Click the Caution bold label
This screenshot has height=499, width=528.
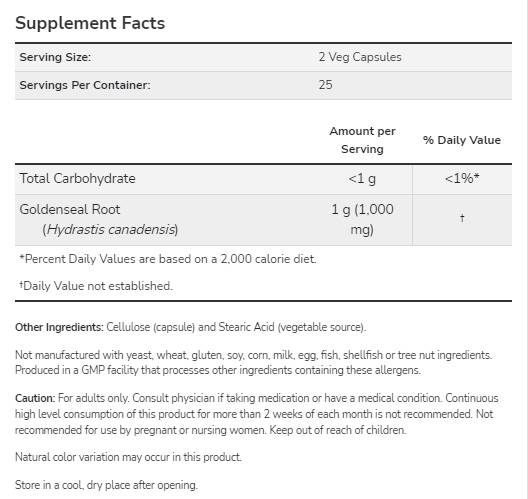pos(35,398)
